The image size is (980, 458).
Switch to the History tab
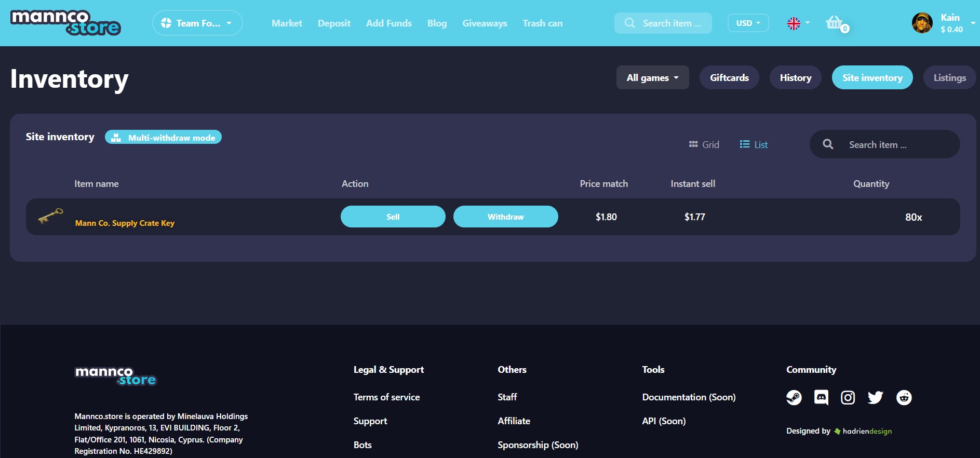point(796,77)
